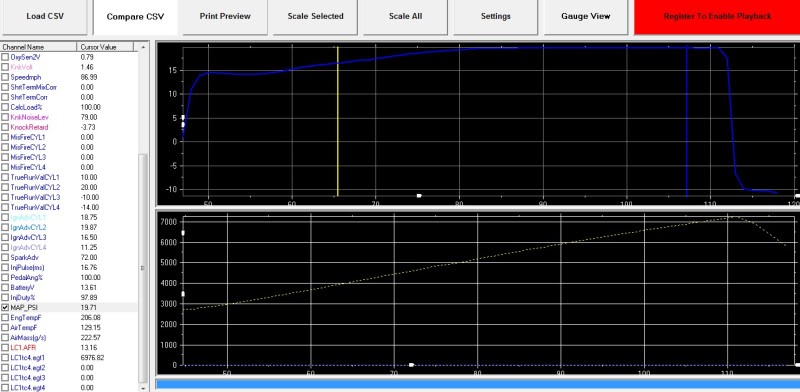
Task: Tick the BatteryV checkbox
Action: click(x=5, y=287)
